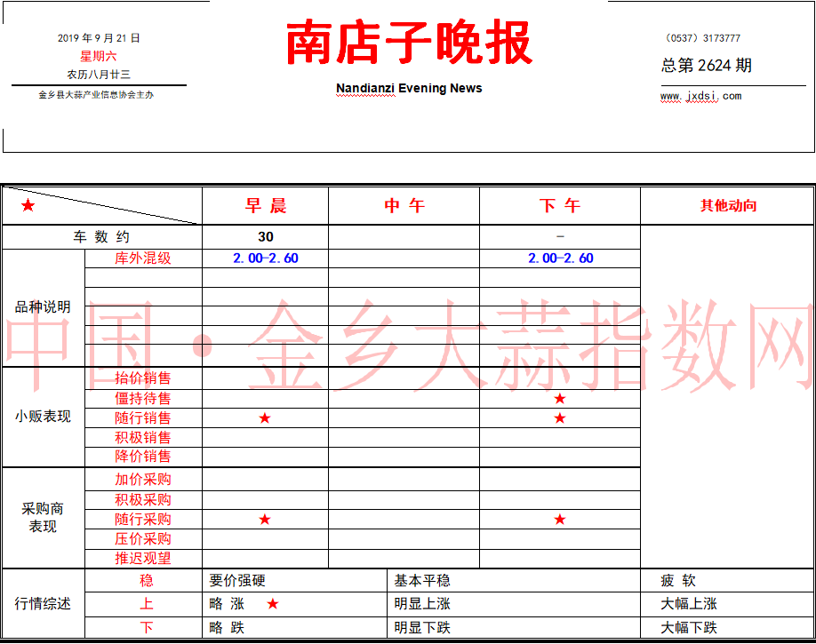Click the 总第 2624 期 issue number

[x=706, y=66]
